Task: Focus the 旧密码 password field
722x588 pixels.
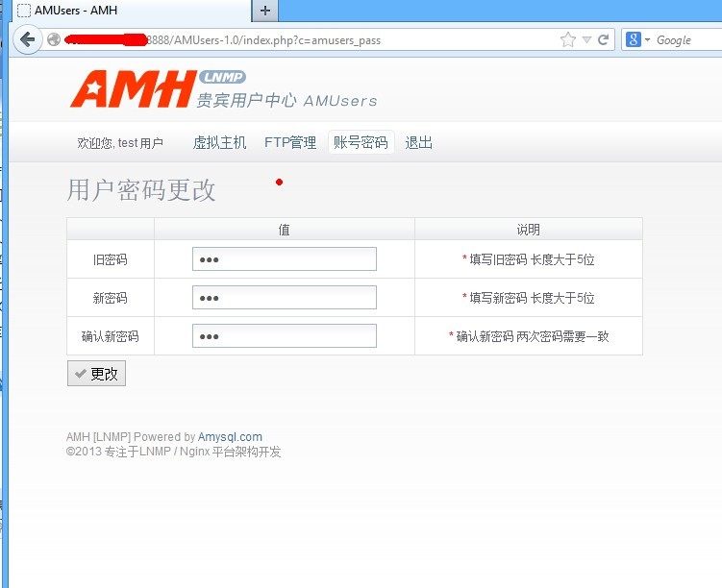Action: tap(284, 259)
